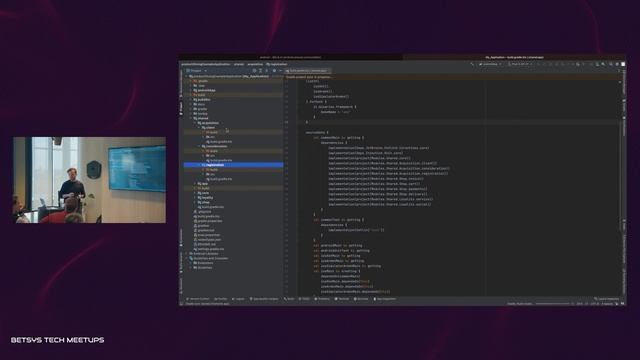640x360 pixels.
Task: Expand the loyalty module arrow
Action: click(x=195, y=198)
